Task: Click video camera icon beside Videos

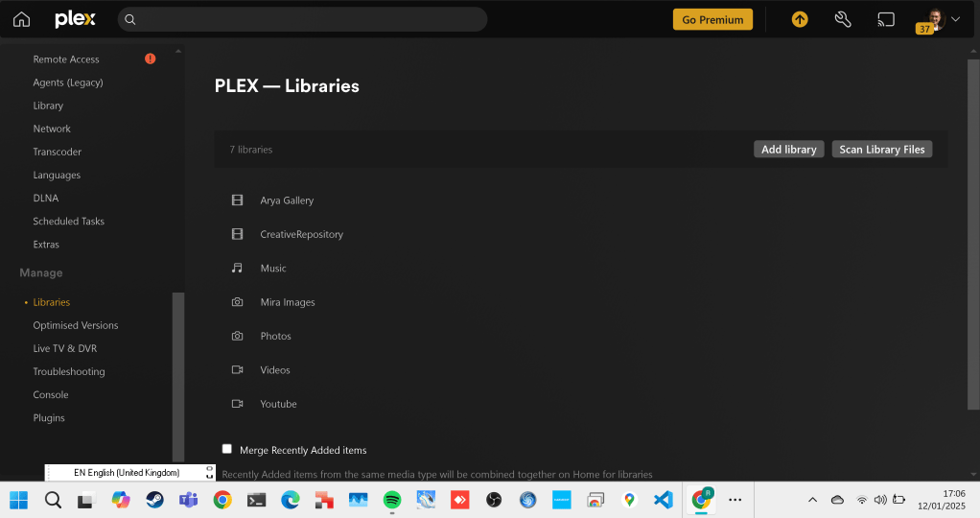Action: tap(237, 369)
